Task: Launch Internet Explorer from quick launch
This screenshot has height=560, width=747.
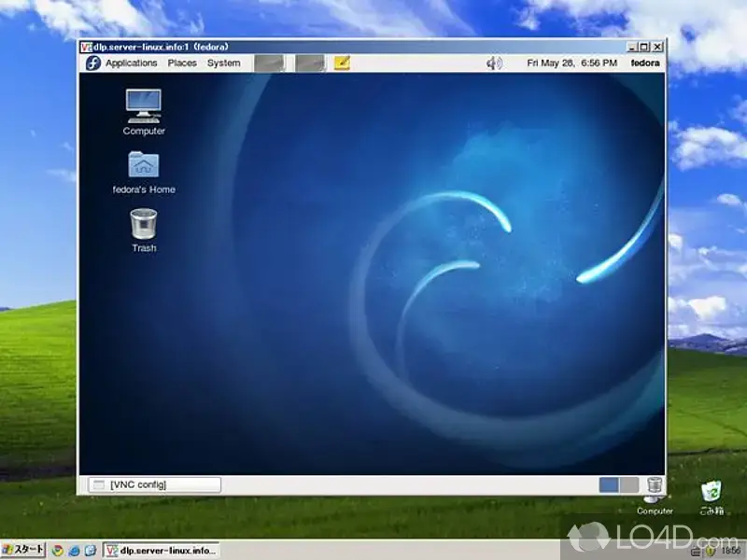Action: (x=74, y=551)
